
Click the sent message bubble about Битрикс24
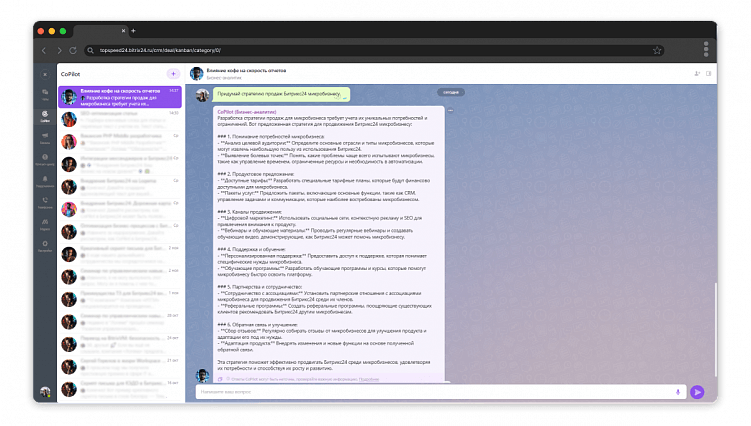tap(281, 94)
